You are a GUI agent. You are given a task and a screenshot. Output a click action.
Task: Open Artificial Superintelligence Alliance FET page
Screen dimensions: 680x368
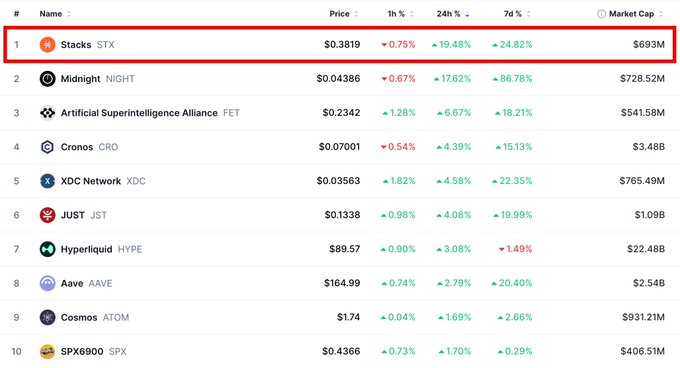coord(150,113)
